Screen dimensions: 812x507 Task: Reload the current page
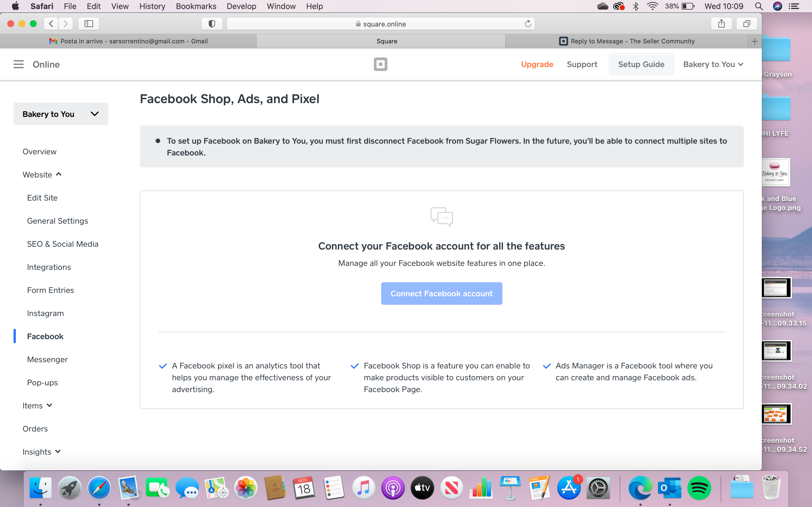[x=528, y=23]
